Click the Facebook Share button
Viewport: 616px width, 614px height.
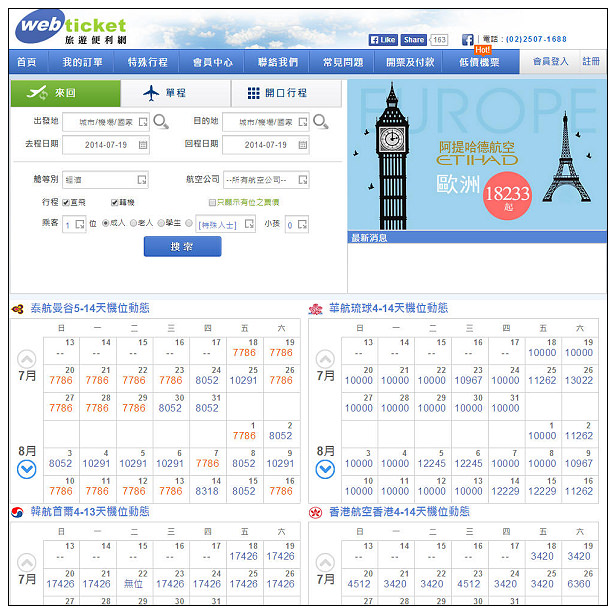click(x=413, y=40)
